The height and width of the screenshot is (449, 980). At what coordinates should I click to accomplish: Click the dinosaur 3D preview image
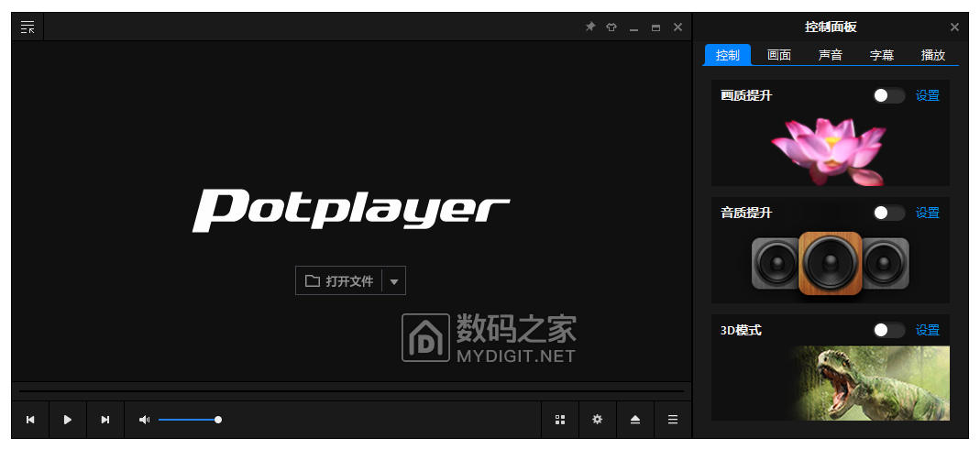871,383
